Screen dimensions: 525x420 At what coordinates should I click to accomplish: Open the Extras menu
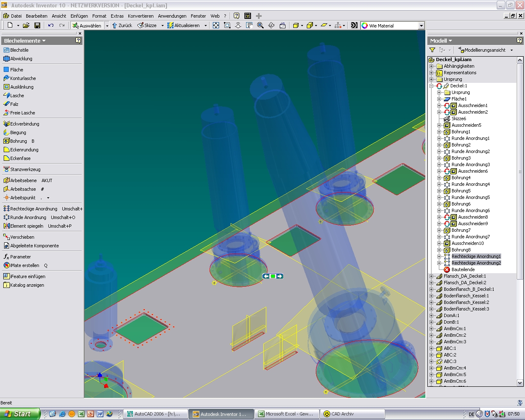117,16
